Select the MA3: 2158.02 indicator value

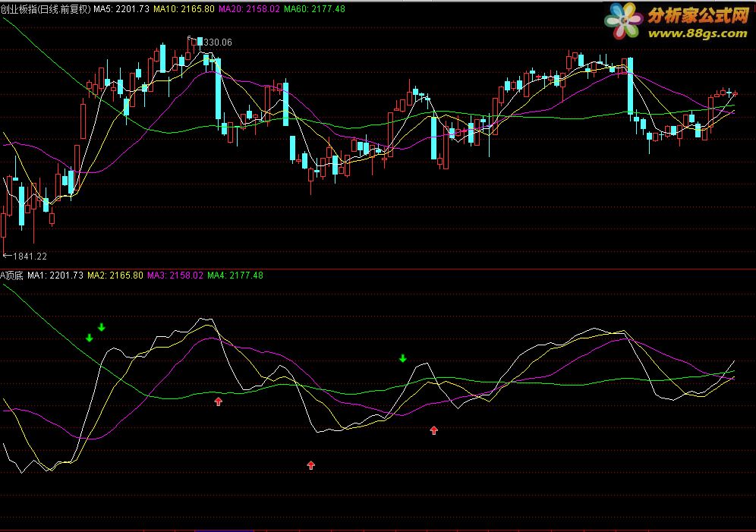175,275
